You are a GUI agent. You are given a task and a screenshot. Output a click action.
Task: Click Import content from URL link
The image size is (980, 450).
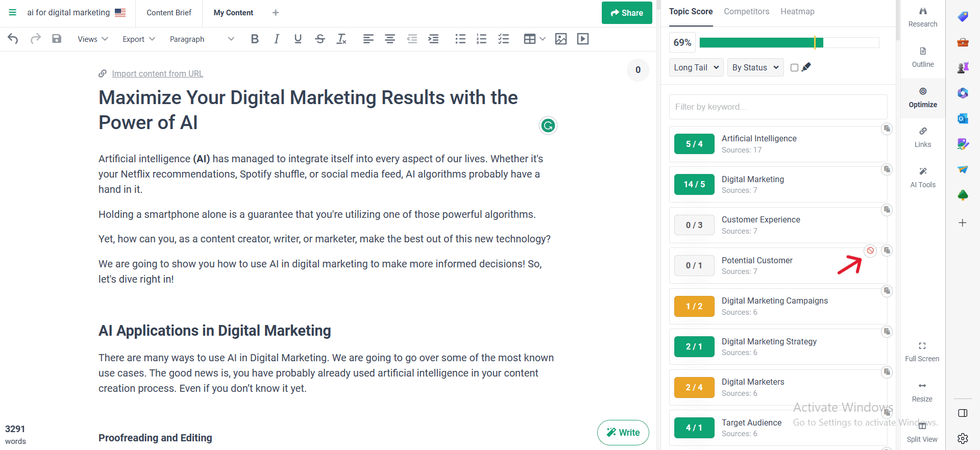pos(157,73)
